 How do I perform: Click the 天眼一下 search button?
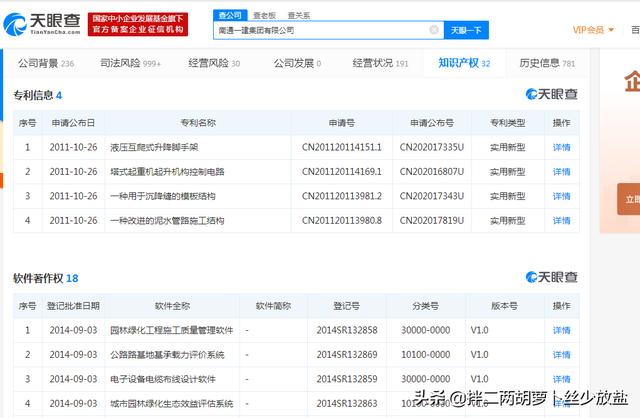pyautogui.click(x=466, y=30)
